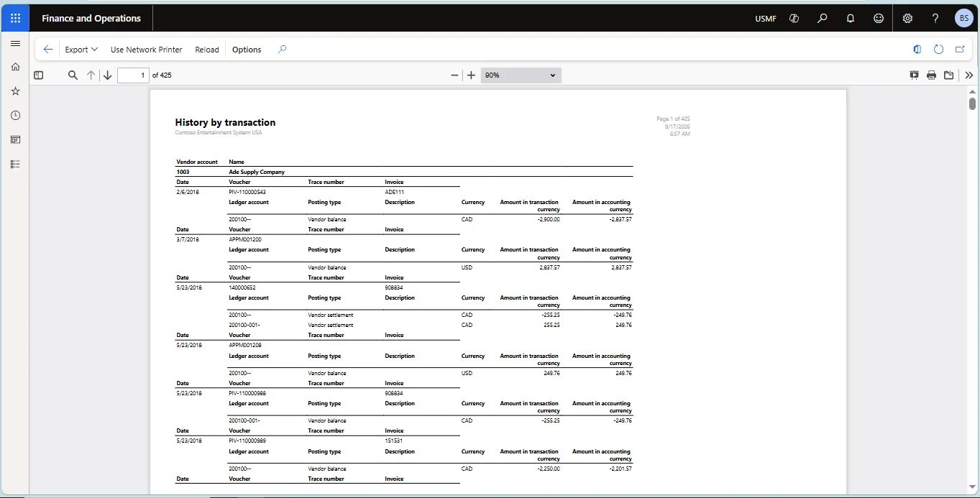The width and height of the screenshot is (980, 498).
Task: Click Contoso Entertainment System USA subtitle
Action: tap(219, 132)
